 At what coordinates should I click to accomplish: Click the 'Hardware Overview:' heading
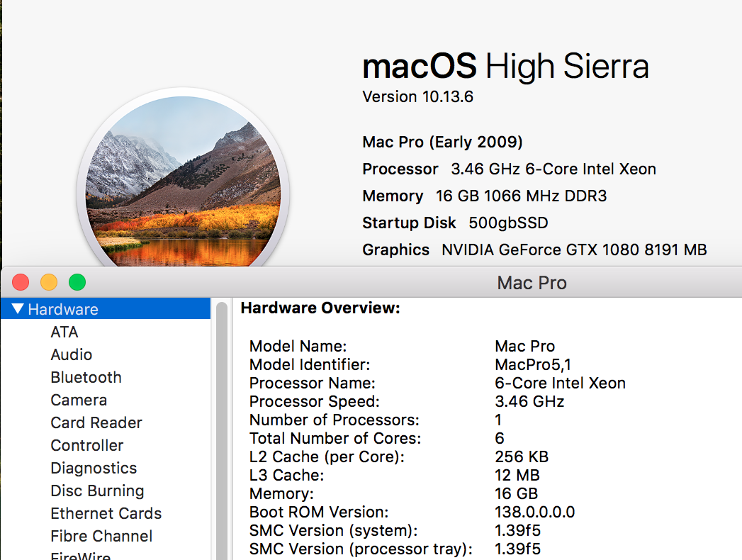point(320,308)
